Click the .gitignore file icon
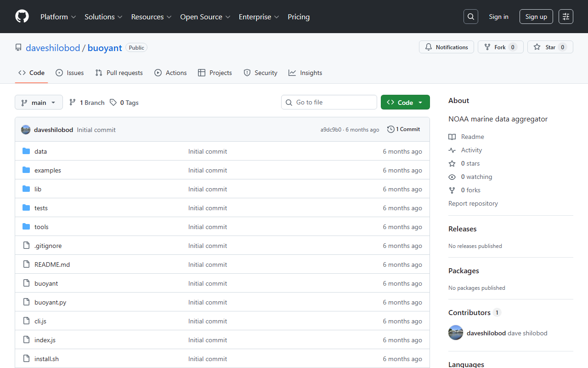Screen dimensions: 588x368 pyautogui.click(x=26, y=246)
